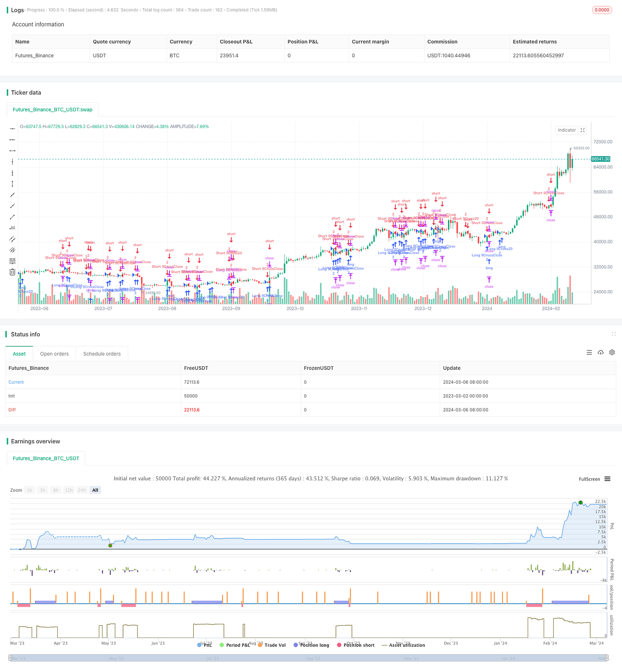Switch to the Open orders tab
The height and width of the screenshot is (672, 622).
point(54,353)
